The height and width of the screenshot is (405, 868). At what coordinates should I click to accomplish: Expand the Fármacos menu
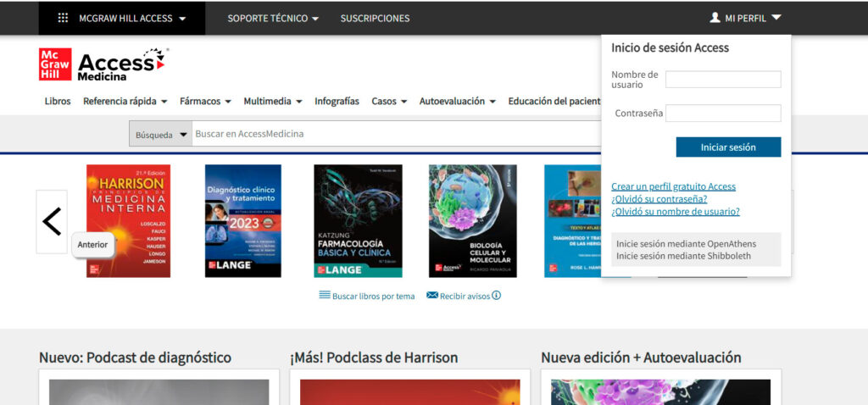click(x=205, y=102)
